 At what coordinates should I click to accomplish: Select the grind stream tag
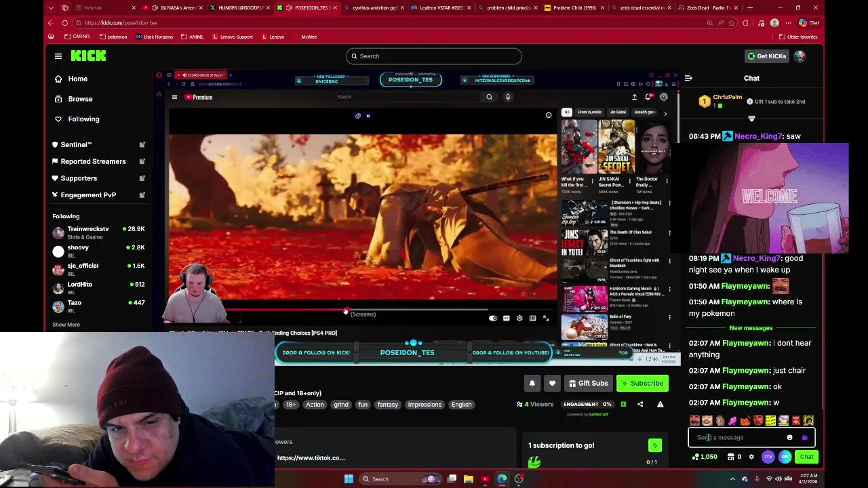pos(341,405)
